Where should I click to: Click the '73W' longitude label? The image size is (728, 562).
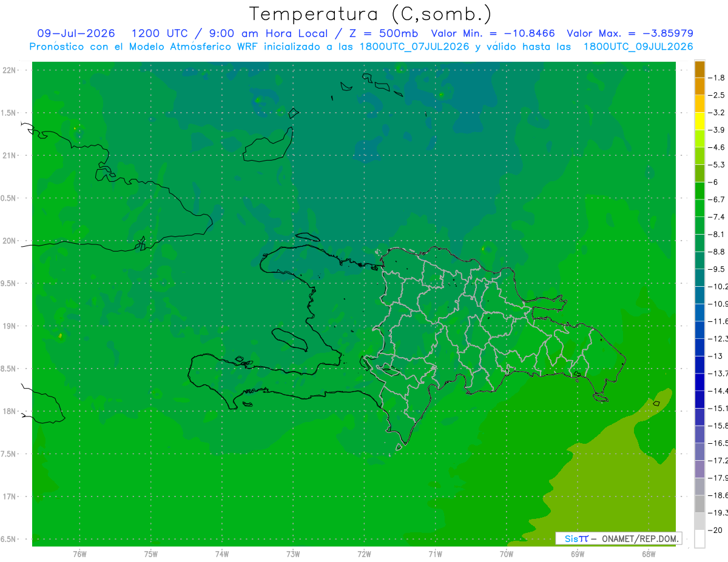[x=293, y=554]
